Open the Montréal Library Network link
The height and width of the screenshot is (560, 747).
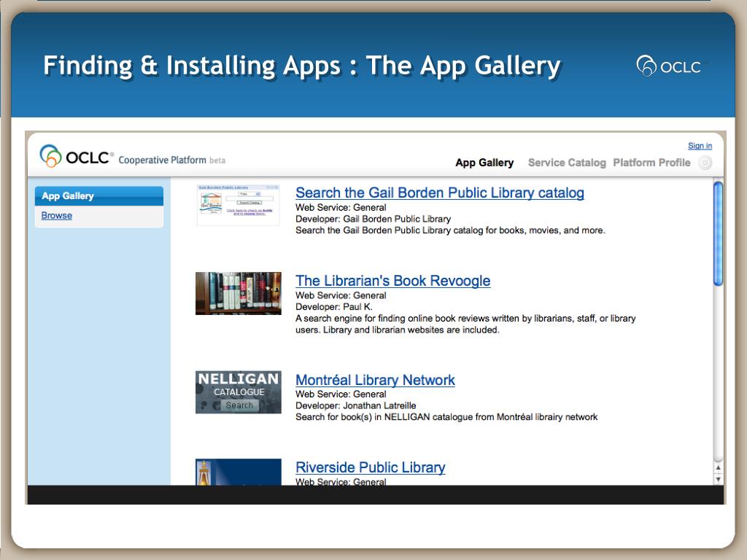coord(375,380)
